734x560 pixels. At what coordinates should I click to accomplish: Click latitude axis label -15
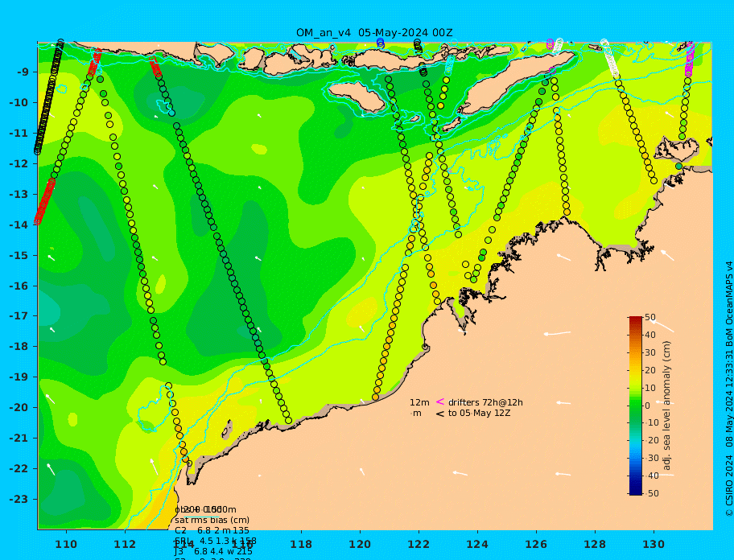coord(19,255)
